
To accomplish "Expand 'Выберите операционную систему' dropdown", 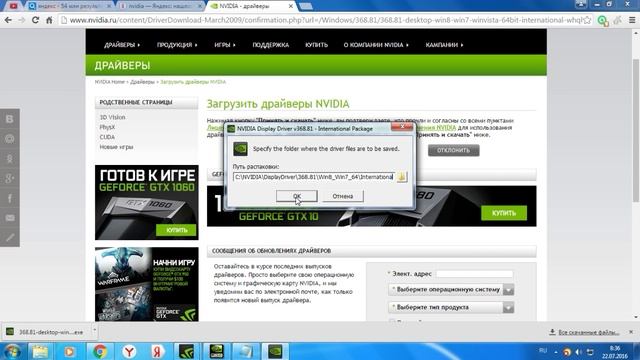I will click(x=508, y=290).
